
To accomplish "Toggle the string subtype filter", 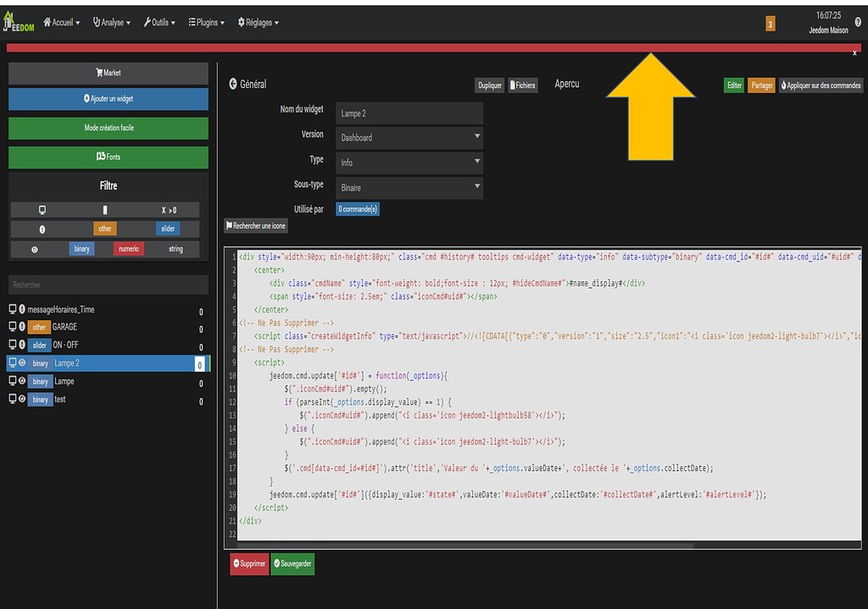I will coord(175,249).
